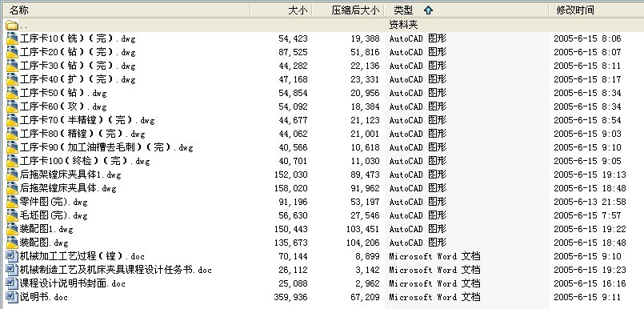Click the icon of 工序卡90(加工油槽去毛刺)(完).dwg
644x309 pixels.
coord(12,147)
